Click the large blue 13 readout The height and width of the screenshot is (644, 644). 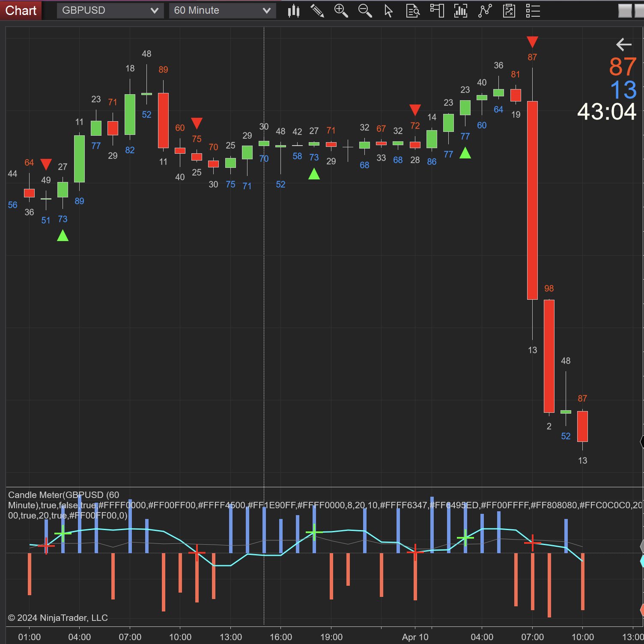pyautogui.click(x=623, y=90)
